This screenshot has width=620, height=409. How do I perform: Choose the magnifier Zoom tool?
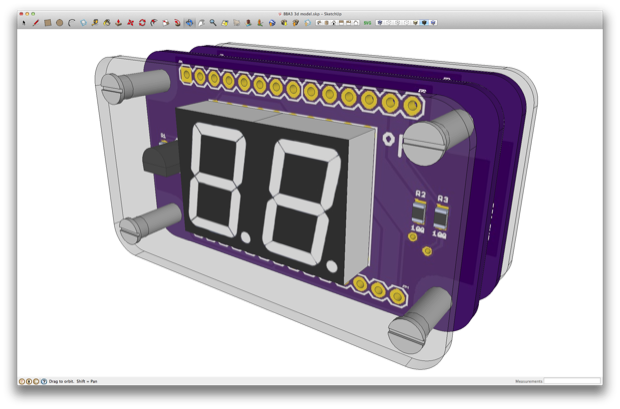click(x=213, y=23)
